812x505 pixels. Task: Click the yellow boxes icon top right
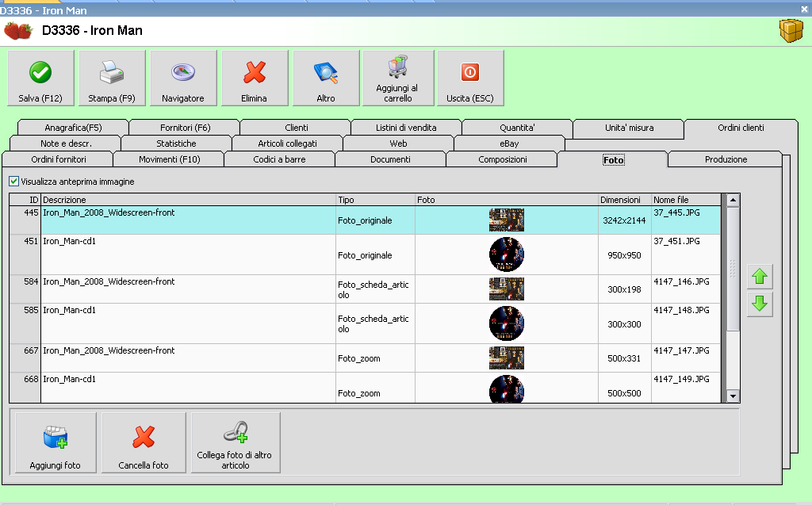[x=791, y=31]
